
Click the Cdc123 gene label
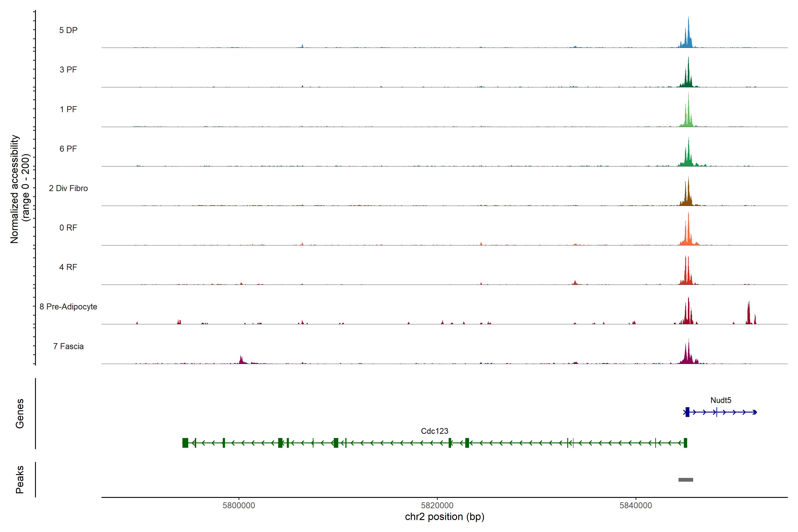(x=434, y=431)
